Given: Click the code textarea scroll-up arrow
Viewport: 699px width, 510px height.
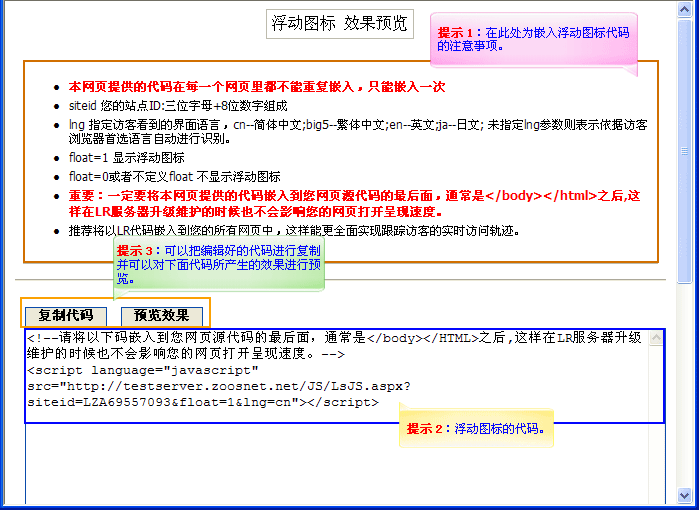Looking at the screenshot, I should 656,339.
